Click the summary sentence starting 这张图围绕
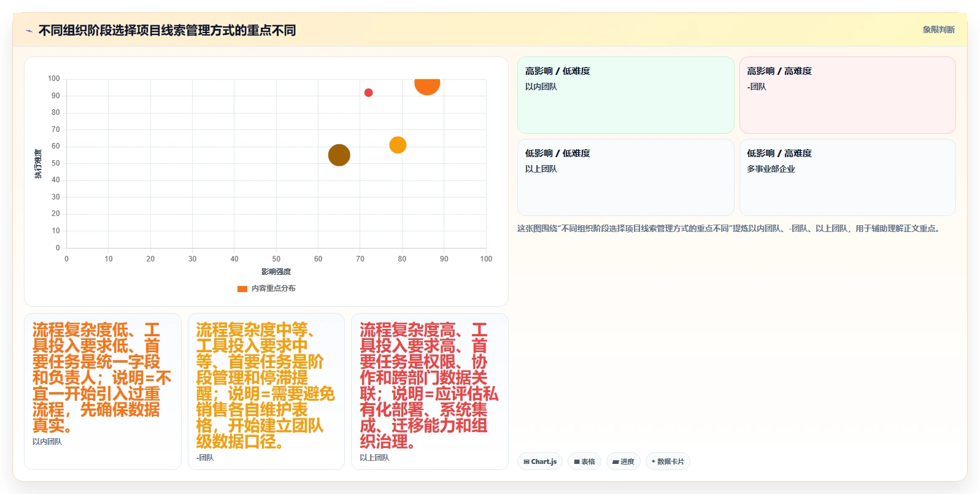Viewport: 980px width, 494px height. coord(730,228)
